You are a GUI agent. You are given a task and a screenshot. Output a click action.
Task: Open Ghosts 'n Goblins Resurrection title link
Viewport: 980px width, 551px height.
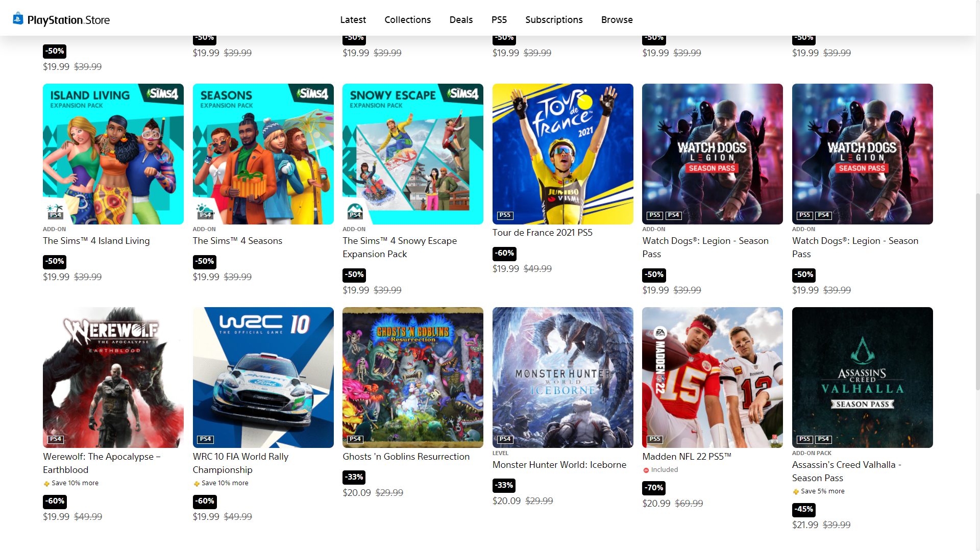coord(406,457)
